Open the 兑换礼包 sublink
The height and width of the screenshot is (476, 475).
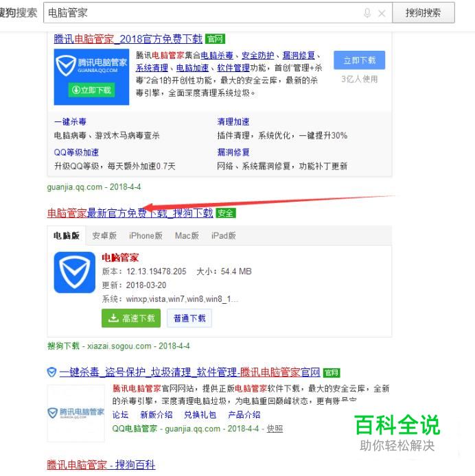(x=200, y=415)
